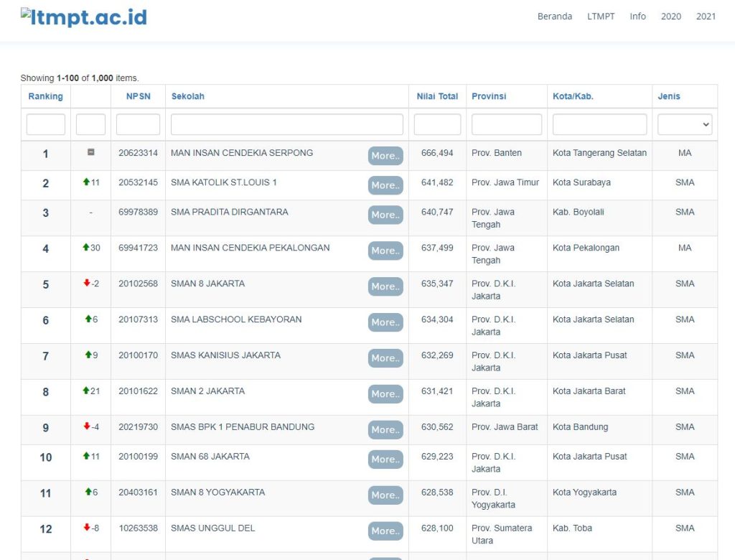Sort table by Jenis column header
The image size is (735, 560).
click(669, 96)
